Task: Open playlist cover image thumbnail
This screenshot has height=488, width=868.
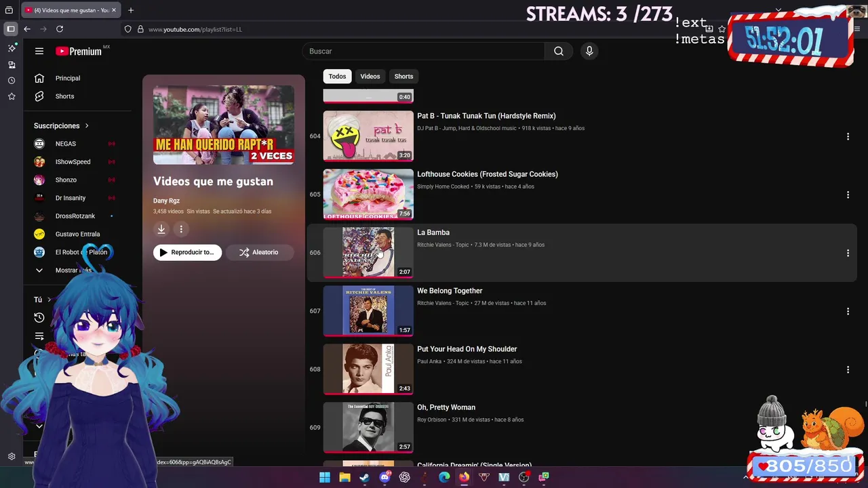Action: pyautogui.click(x=224, y=125)
